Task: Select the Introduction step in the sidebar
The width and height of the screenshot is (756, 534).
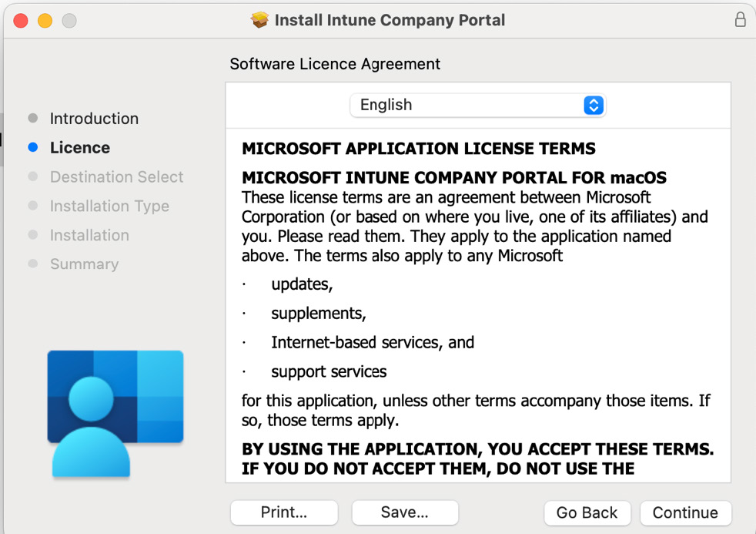Action: 94,119
